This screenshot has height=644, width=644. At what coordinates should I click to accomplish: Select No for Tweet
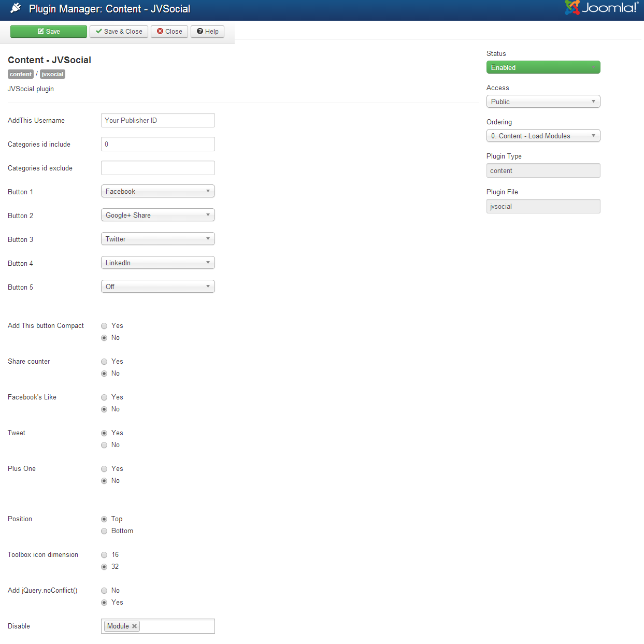click(104, 445)
